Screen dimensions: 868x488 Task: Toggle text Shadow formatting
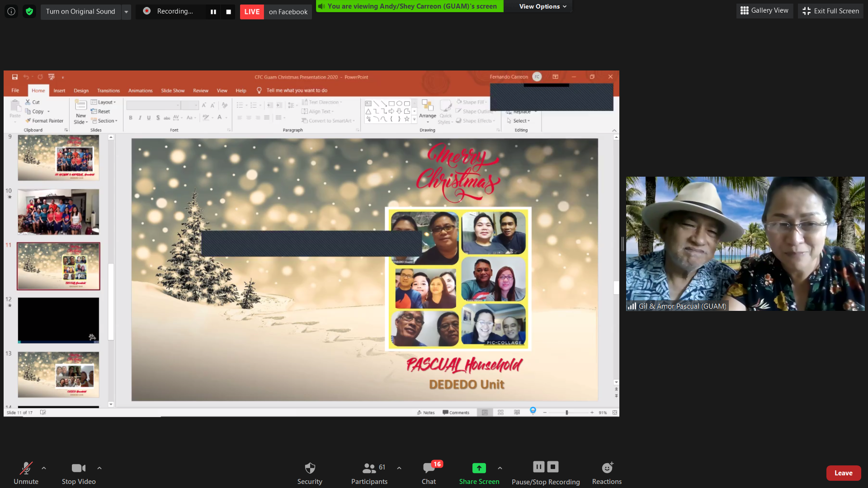(x=158, y=118)
